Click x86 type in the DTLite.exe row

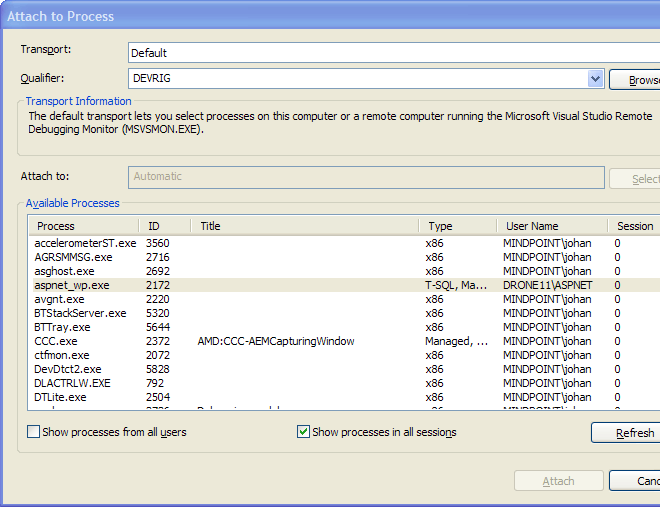(x=434, y=397)
